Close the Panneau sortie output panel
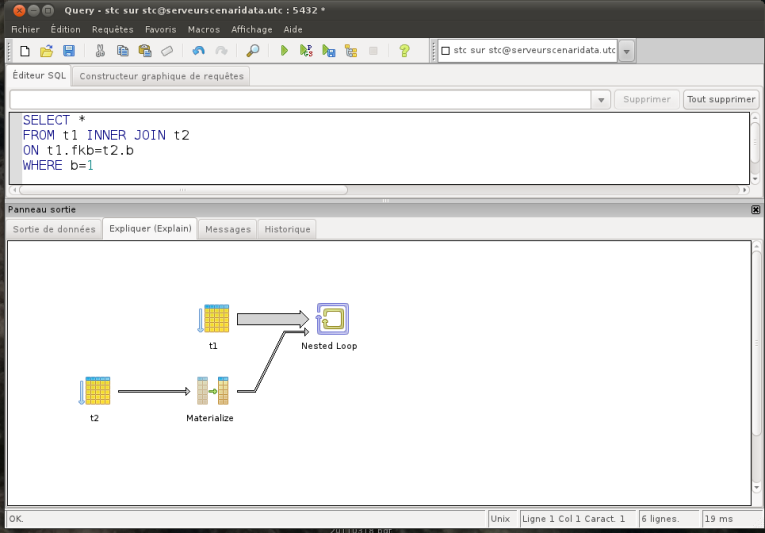The height and width of the screenshot is (533, 765). (755, 209)
